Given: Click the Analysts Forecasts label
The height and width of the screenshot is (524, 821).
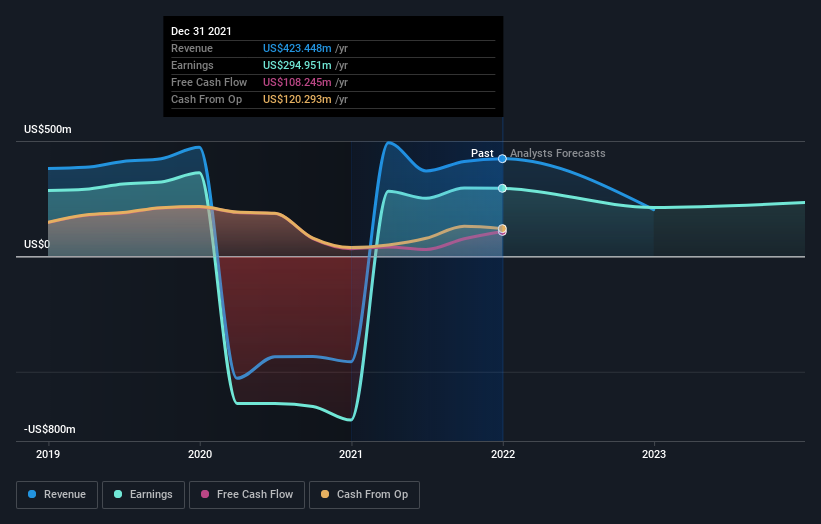Looking at the screenshot, I should tap(558, 153).
